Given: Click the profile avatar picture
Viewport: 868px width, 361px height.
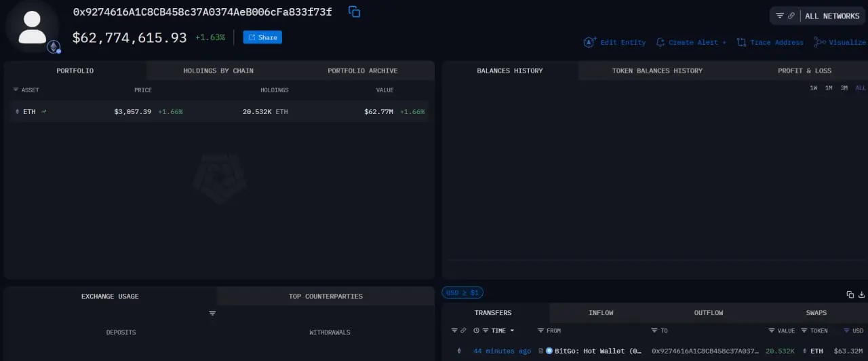Looking at the screenshot, I should (x=32, y=27).
